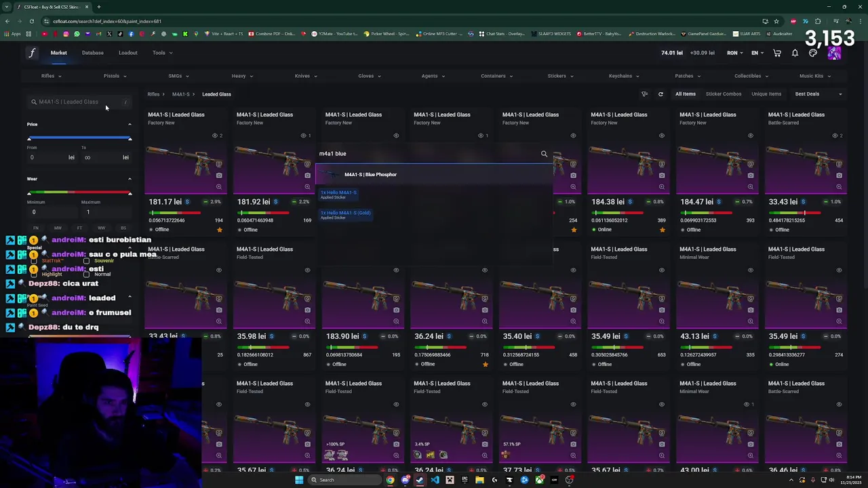Click inspect icon on the 35.40 lei card
The height and width of the screenshot is (488, 868).
[x=573, y=299]
